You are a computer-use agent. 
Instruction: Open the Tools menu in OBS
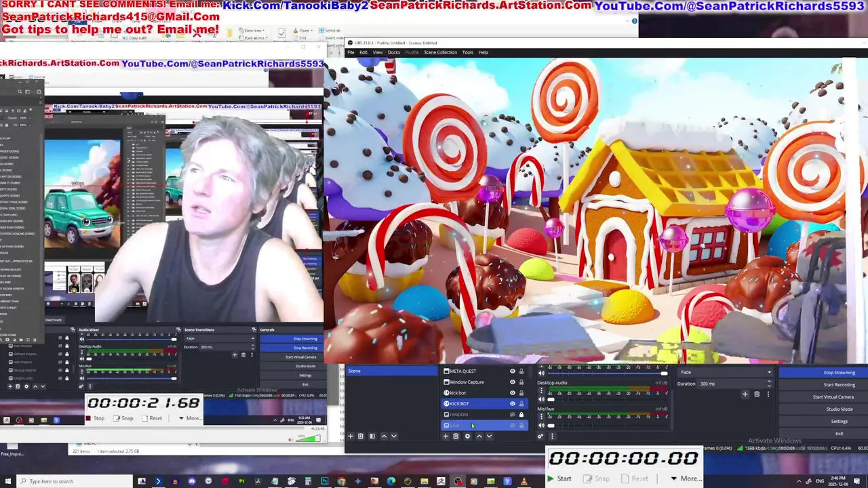(467, 52)
